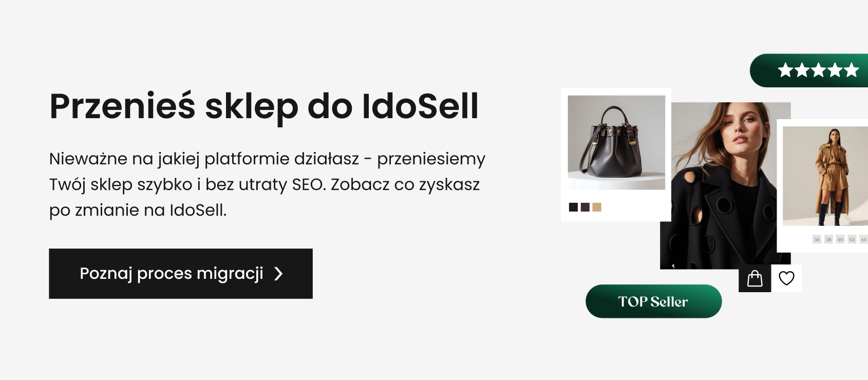Click the last star in rating badge
The image size is (868, 380).
(x=852, y=70)
